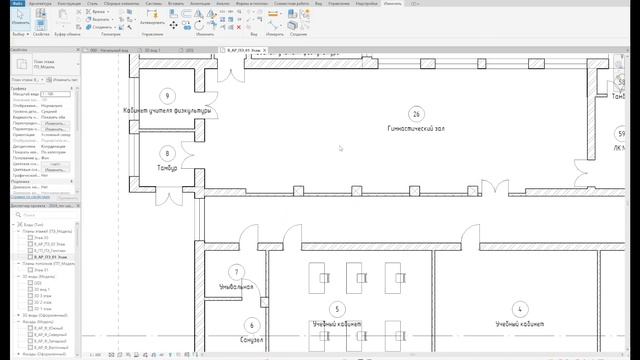Open the Properties palette ribbon icon
This screenshot has width=640, height=360.
point(40,26)
